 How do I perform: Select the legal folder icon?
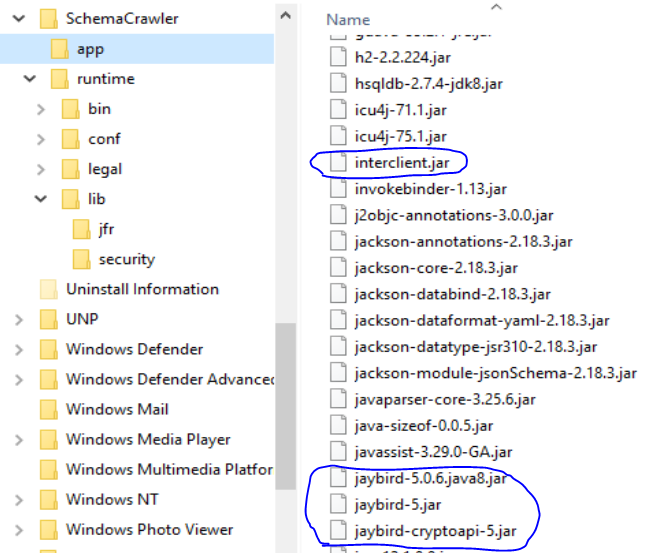pos(71,169)
